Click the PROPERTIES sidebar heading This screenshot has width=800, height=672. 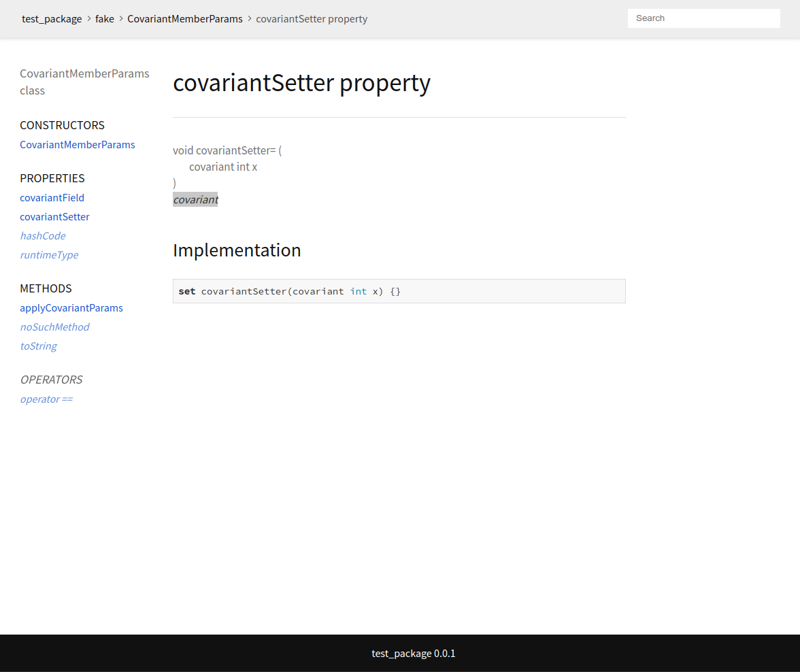[x=52, y=178]
